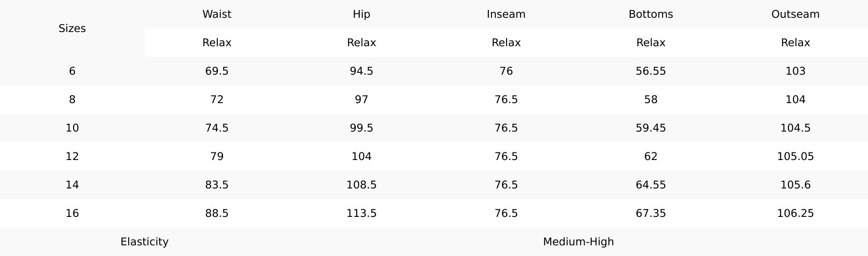
Task: Click size 14 row label
Action: point(72,185)
